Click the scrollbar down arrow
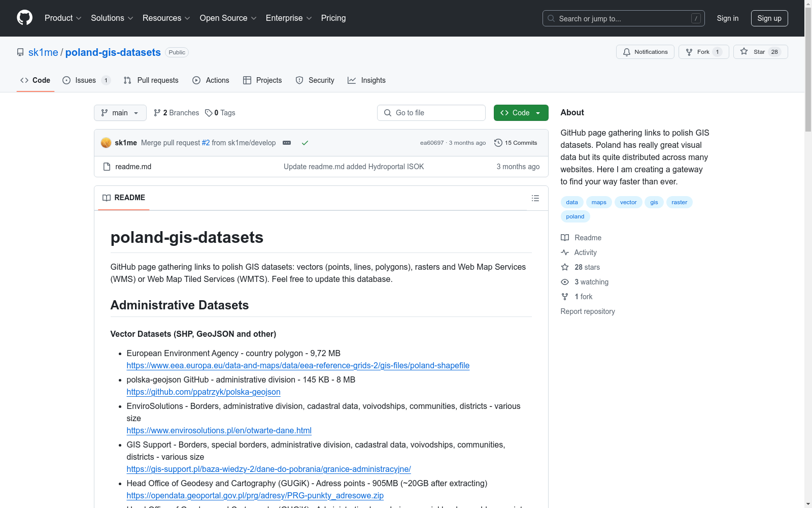The image size is (812, 508). [808, 504]
